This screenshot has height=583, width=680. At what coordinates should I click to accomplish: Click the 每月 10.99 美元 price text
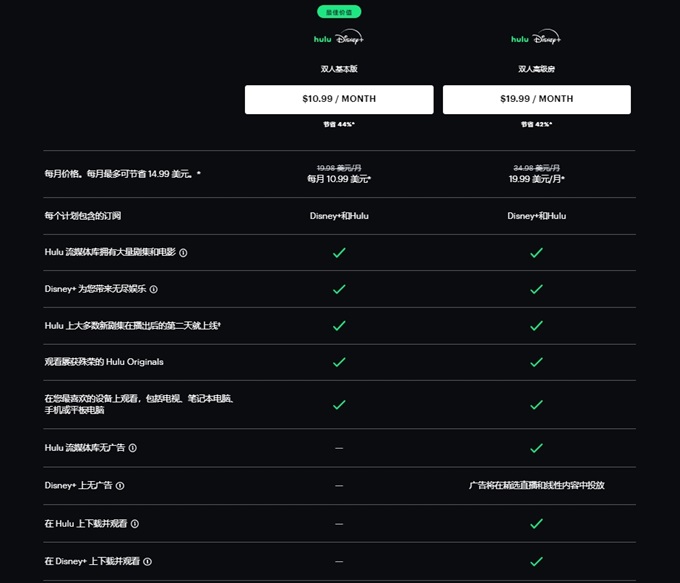pos(339,179)
